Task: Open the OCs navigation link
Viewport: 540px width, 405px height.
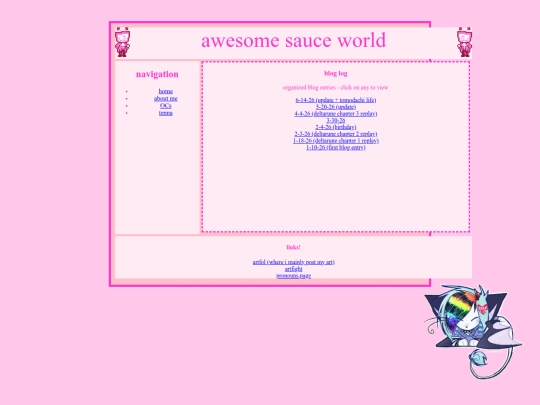Action: [166, 106]
